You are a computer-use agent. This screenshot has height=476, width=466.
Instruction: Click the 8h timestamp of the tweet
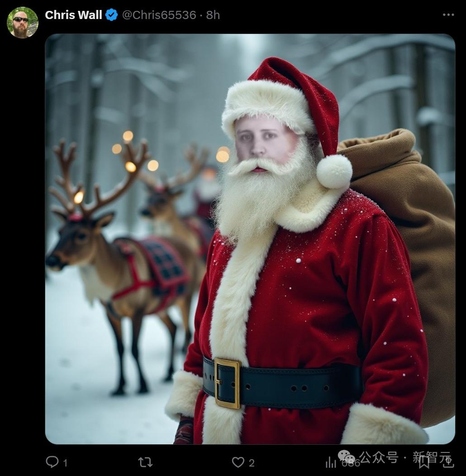click(213, 15)
